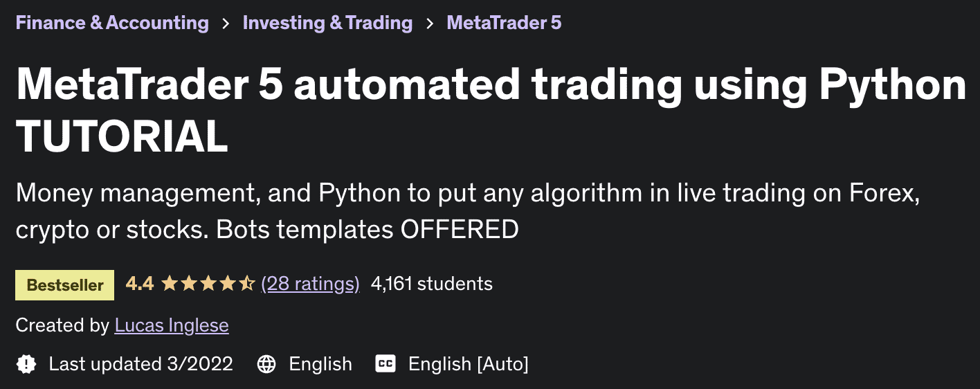This screenshot has height=389, width=980.
Task: Click the last updated badge icon
Action: pyautogui.click(x=26, y=363)
